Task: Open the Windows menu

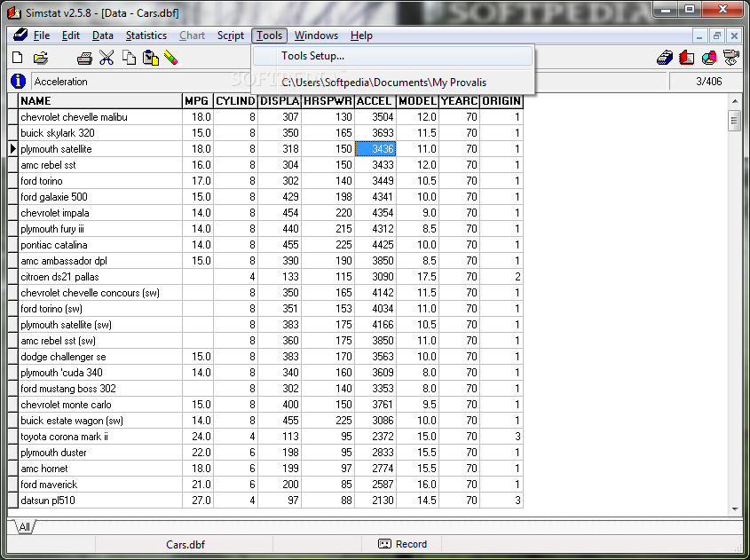Action: pyautogui.click(x=316, y=35)
